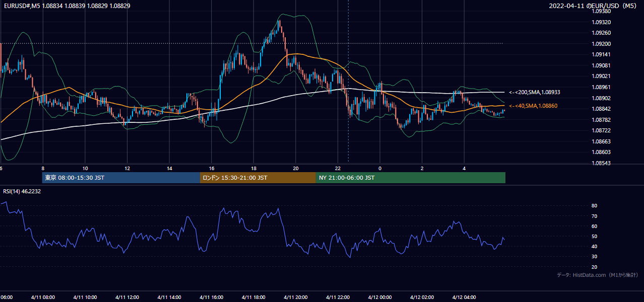The image size is (644, 302).
Task: Click price axis value 1.09320
Action: [x=601, y=22]
